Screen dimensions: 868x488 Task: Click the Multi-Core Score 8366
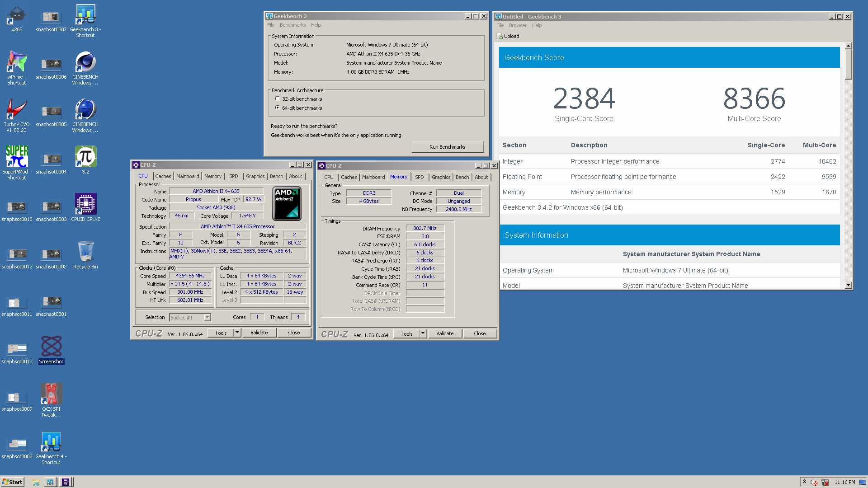coord(754,99)
